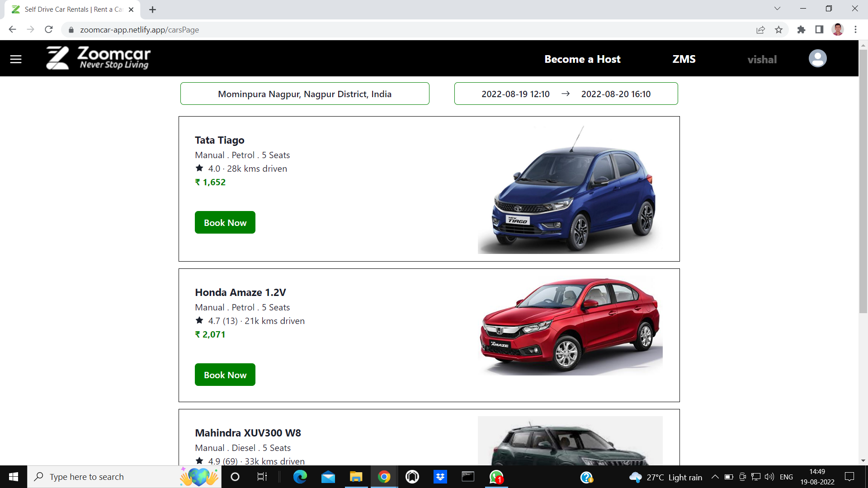Open the tab search dropdown arrow
This screenshot has width=868, height=488.
[x=777, y=8]
